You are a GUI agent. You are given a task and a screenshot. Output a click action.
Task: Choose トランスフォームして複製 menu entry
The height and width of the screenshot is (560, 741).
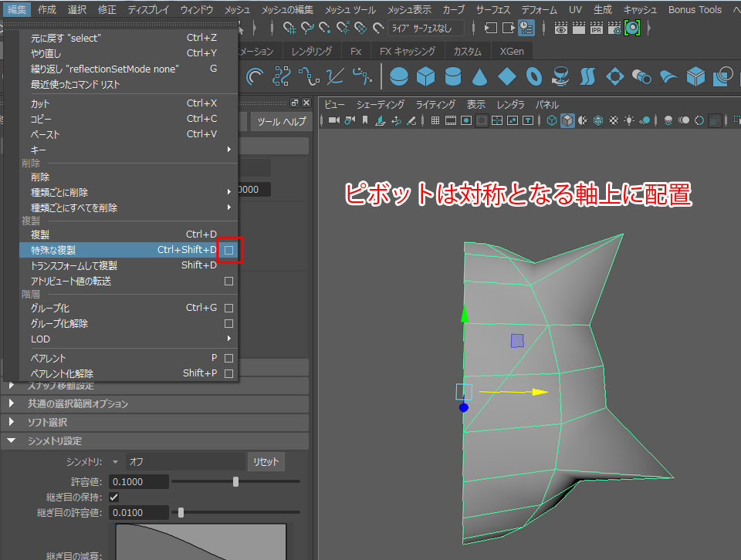tap(127, 265)
